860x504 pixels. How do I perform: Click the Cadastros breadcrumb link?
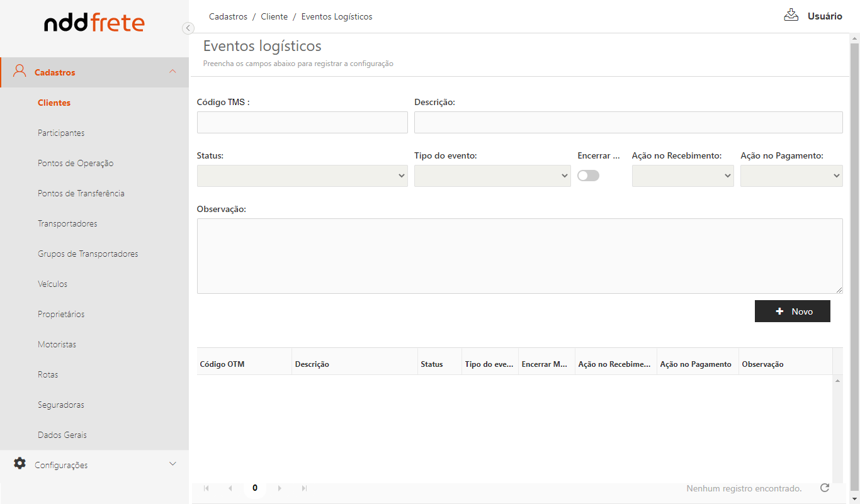pos(228,17)
